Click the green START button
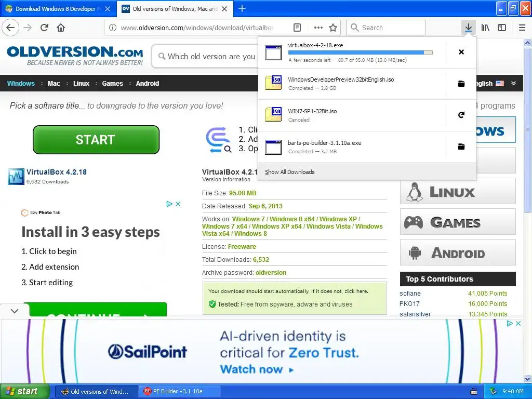Image resolution: width=532 pixels, height=399 pixels. 96,139
